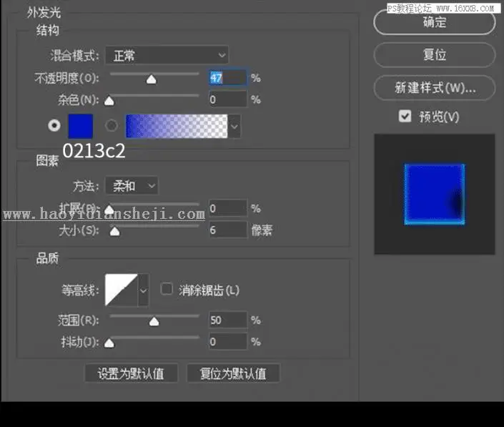Viewport: 504px width, 427px height.
Task: Click the 设置为默认值 button
Action: (x=131, y=373)
